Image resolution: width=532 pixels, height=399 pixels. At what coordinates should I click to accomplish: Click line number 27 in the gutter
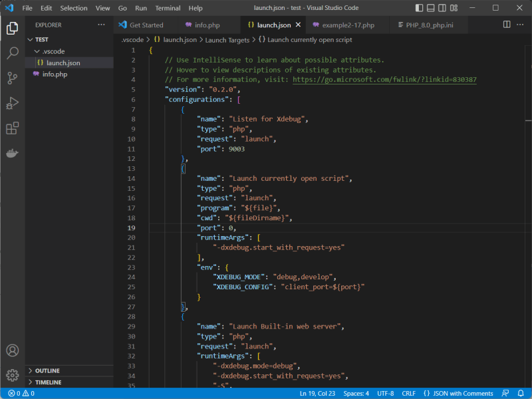131,307
